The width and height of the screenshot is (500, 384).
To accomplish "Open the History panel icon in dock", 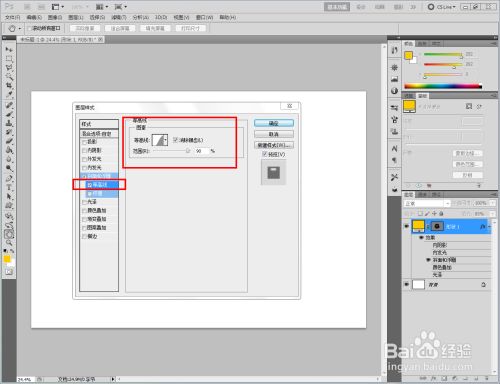I will 394,50.
